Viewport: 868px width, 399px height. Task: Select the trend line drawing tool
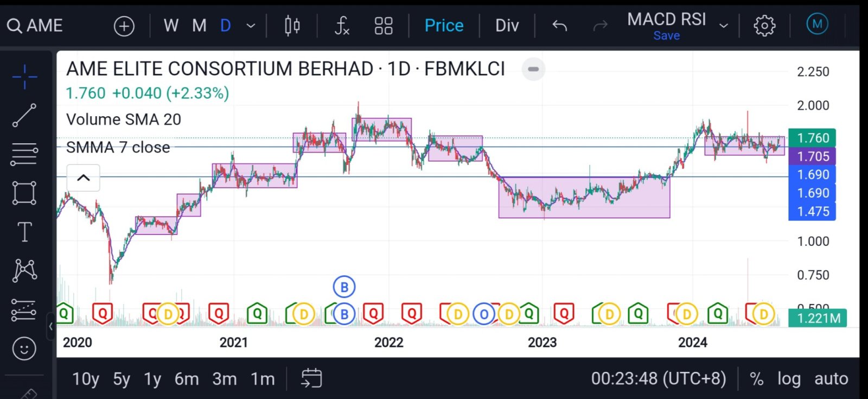click(x=24, y=116)
